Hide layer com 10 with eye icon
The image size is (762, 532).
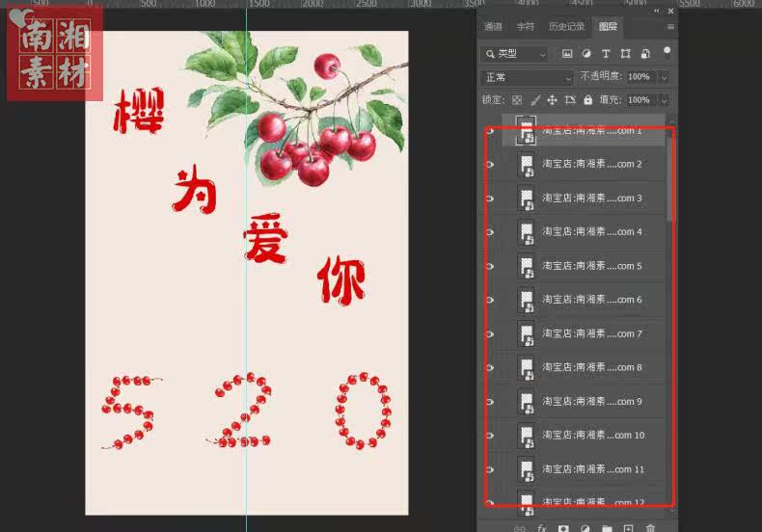pyautogui.click(x=490, y=436)
